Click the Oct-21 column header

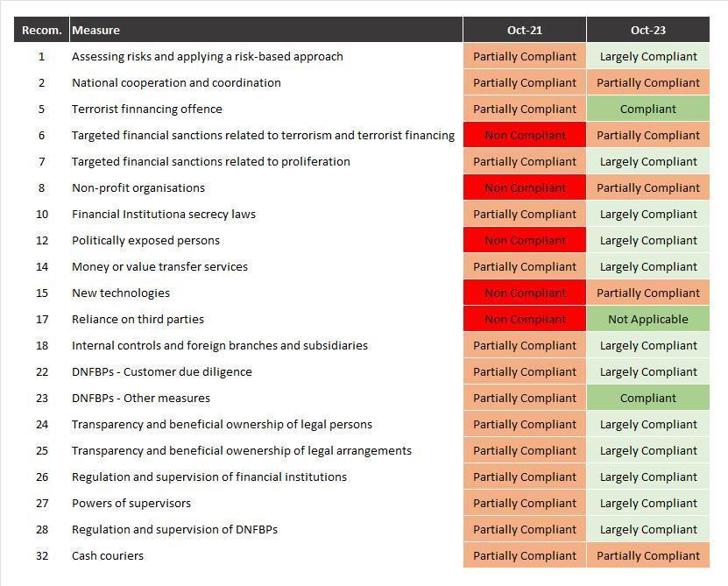[524, 30]
